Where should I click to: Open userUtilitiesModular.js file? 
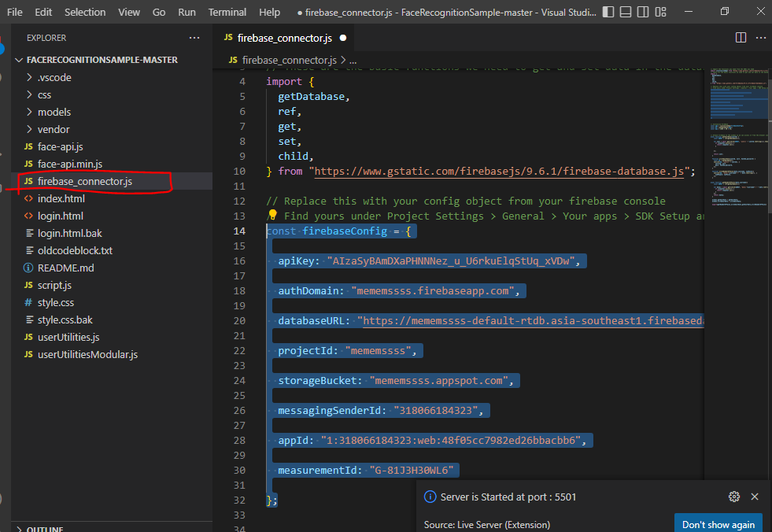coord(112,354)
